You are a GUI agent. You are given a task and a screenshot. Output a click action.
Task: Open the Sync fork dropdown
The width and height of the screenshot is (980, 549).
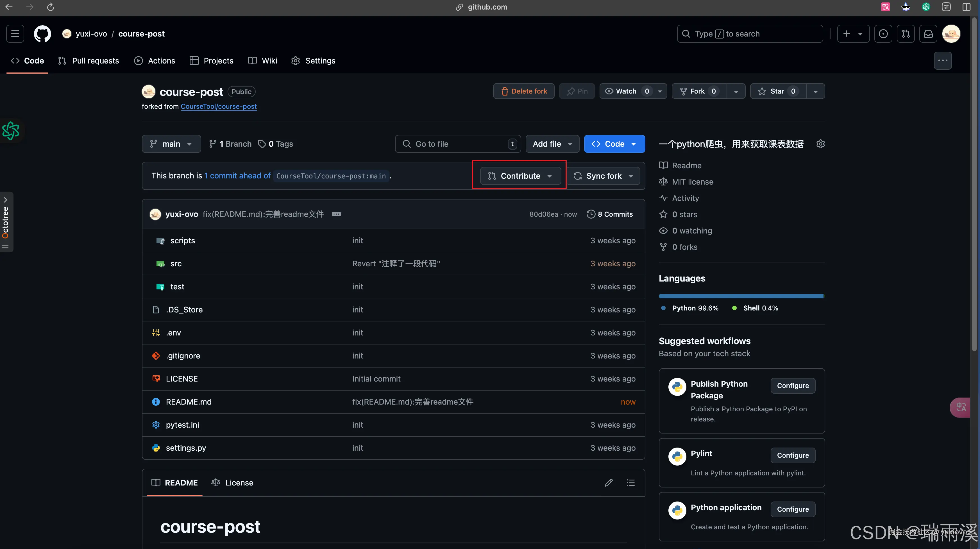click(604, 176)
